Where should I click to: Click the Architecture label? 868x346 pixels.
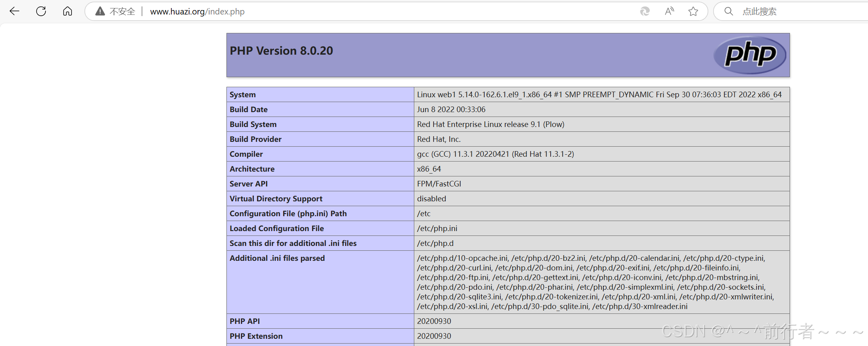[x=252, y=169]
